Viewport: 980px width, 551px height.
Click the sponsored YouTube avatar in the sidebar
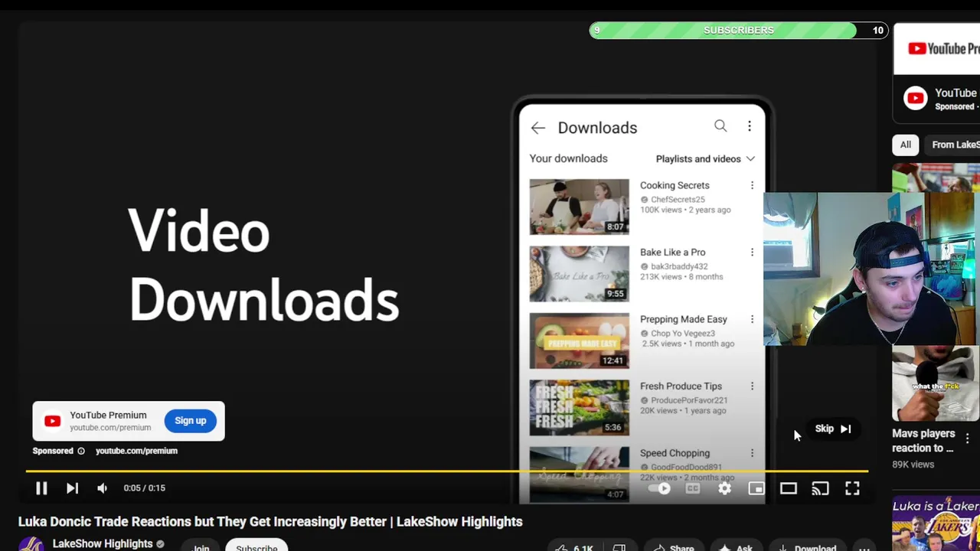pyautogui.click(x=916, y=99)
